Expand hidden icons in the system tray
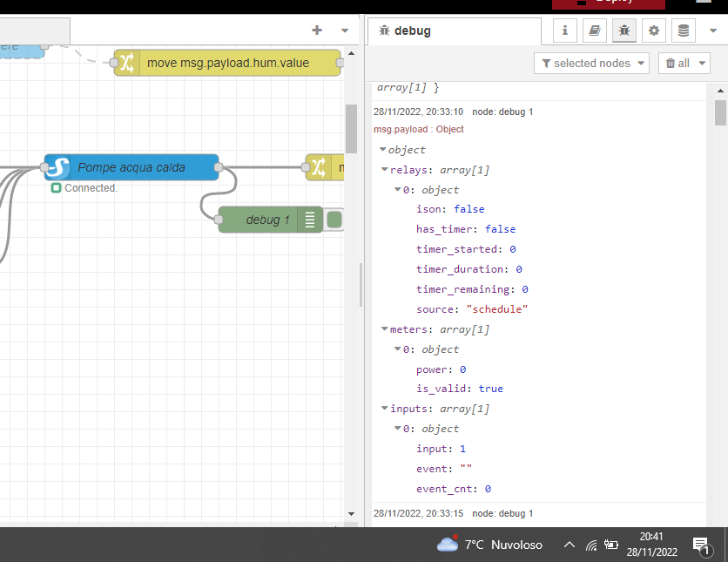The height and width of the screenshot is (562, 728). coord(569,544)
